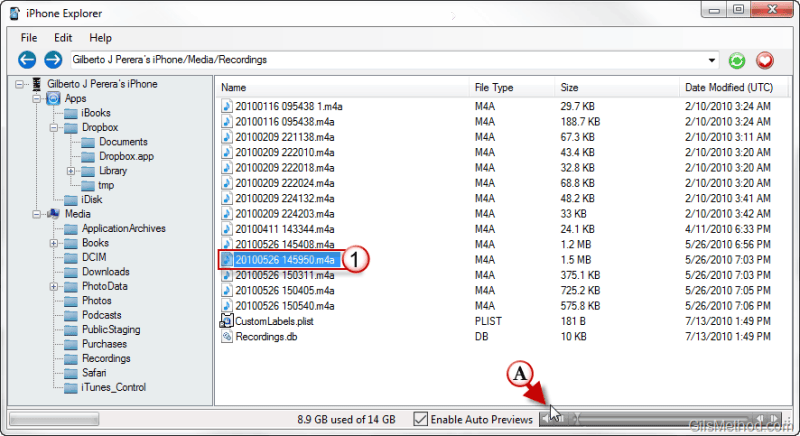800x436 pixels.
Task: Select the Photos folder in the tree
Action: pos(96,301)
